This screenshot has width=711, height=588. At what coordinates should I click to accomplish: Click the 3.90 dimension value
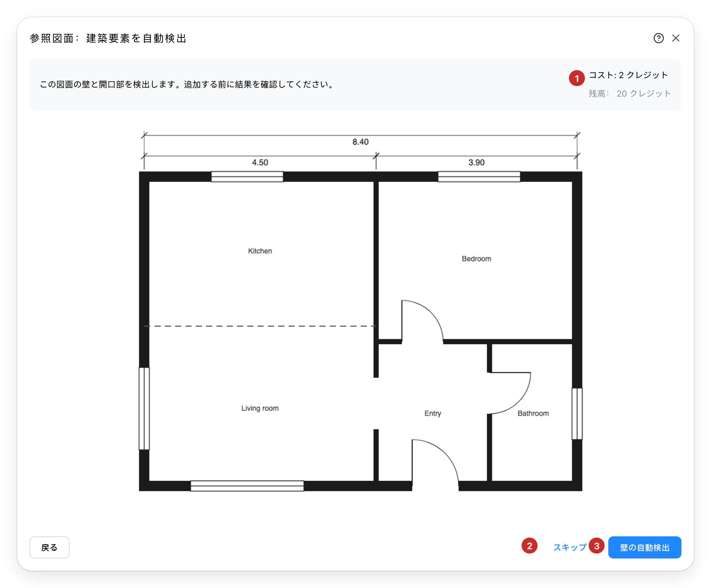(476, 162)
